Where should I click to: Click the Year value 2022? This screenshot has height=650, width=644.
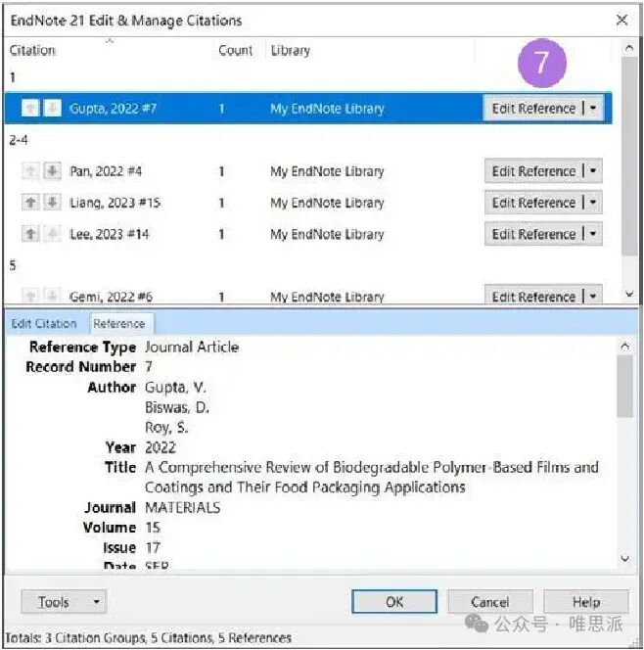click(161, 447)
